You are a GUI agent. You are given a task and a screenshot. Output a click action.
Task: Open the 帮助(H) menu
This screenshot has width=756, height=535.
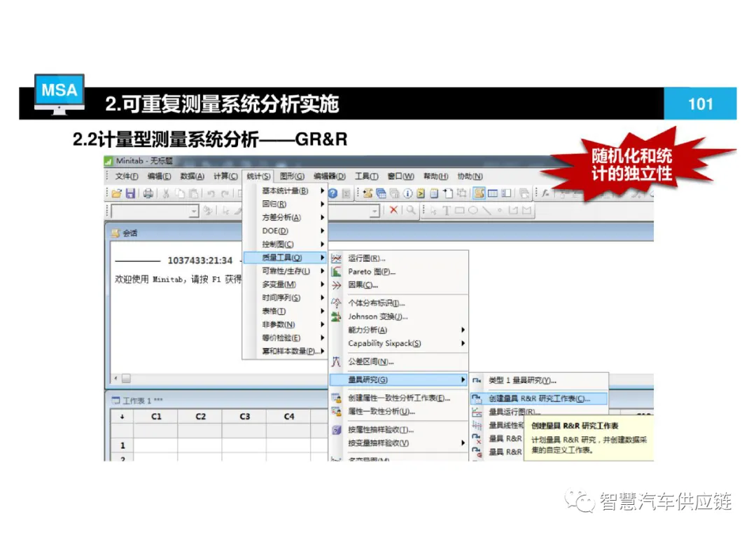436,176
